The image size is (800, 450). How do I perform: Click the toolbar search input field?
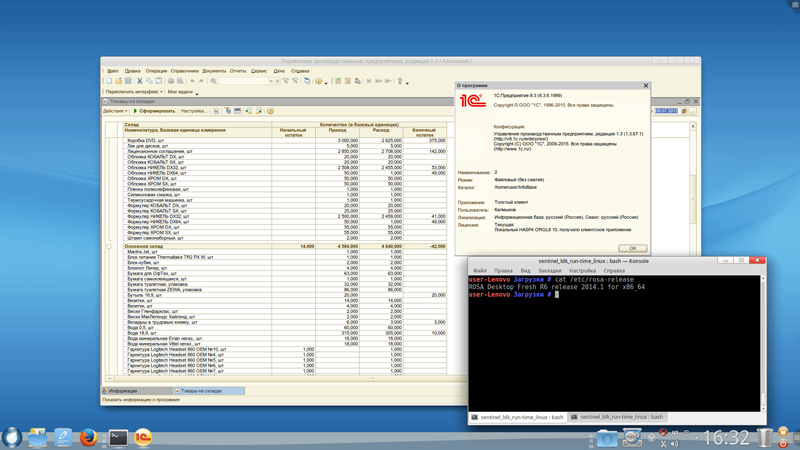click(x=243, y=81)
